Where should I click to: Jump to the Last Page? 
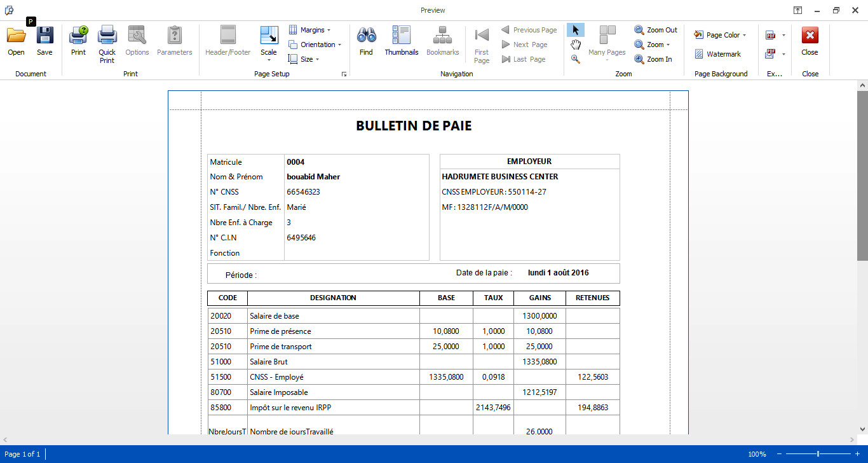524,59
